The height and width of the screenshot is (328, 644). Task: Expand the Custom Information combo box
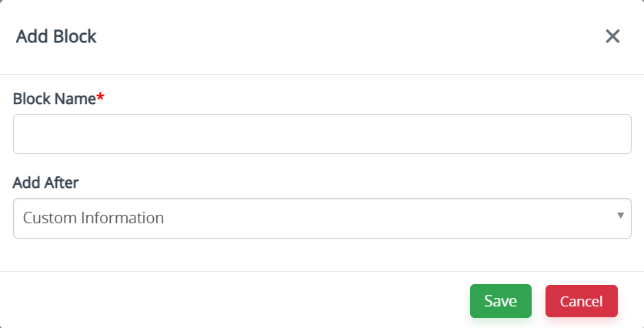[322, 218]
